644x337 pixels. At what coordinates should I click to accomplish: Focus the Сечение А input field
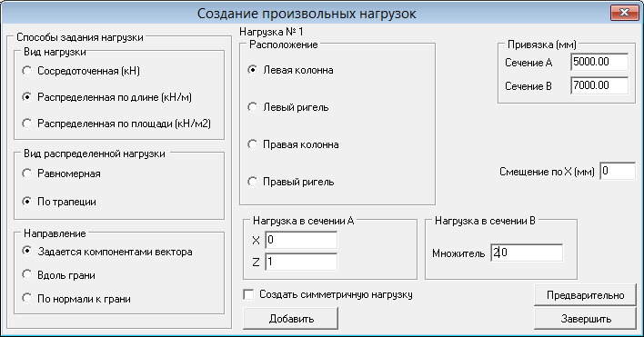599,62
